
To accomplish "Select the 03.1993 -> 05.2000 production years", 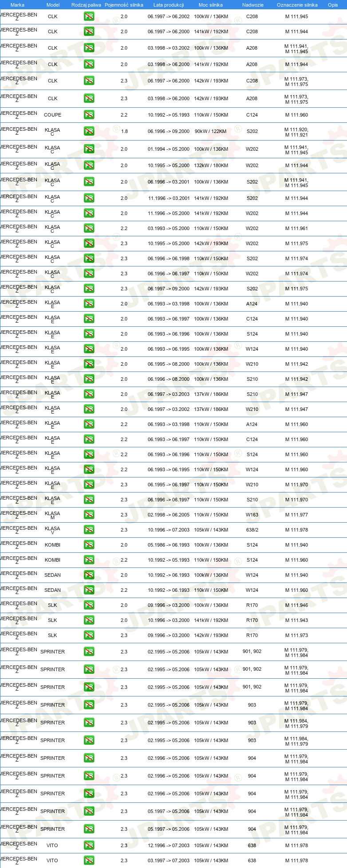I will pos(169,228).
